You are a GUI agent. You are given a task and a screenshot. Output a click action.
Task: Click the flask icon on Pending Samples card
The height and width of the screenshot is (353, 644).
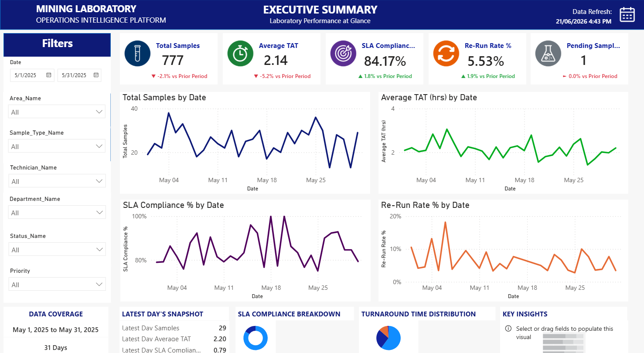point(549,54)
